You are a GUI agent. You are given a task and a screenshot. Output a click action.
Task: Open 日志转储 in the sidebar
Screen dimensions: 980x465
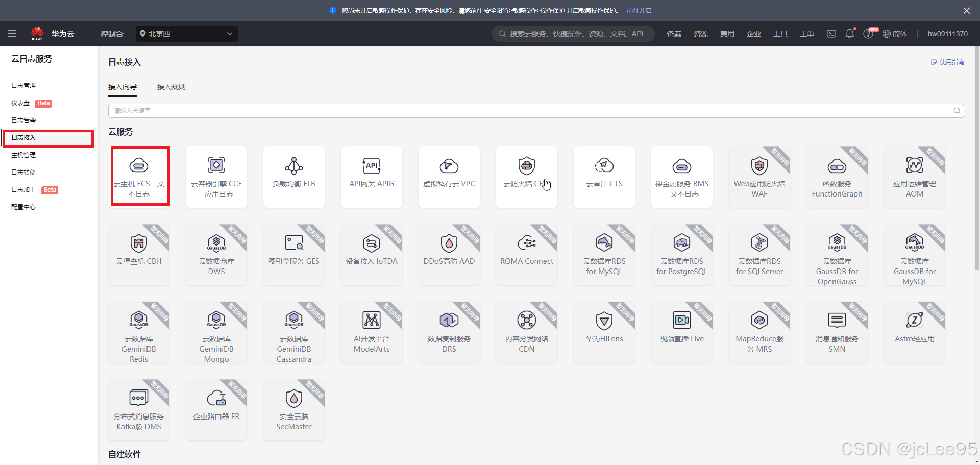[23, 173]
